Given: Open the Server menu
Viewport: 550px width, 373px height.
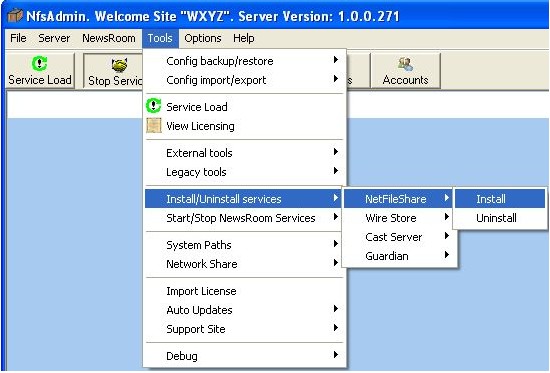Looking at the screenshot, I should pyautogui.click(x=54, y=38).
